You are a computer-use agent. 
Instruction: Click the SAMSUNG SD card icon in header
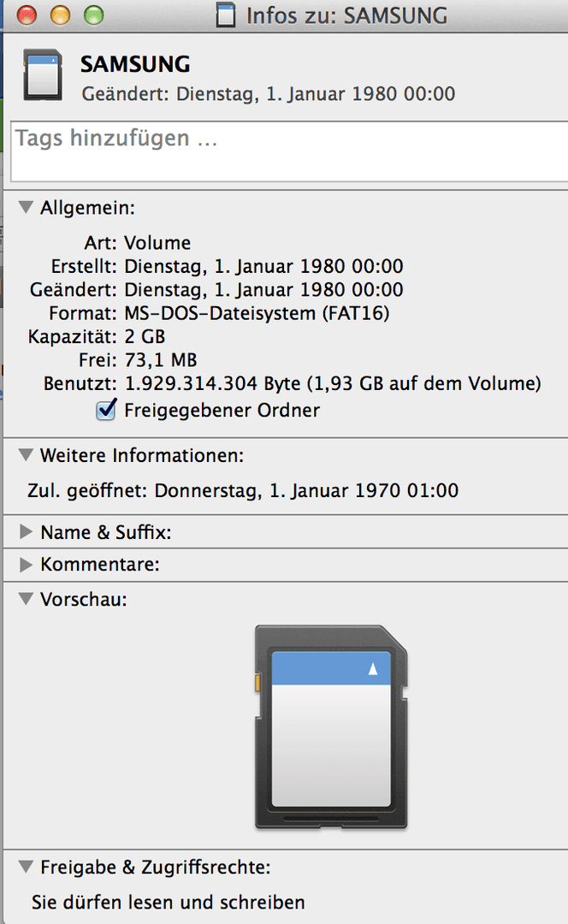[43, 74]
